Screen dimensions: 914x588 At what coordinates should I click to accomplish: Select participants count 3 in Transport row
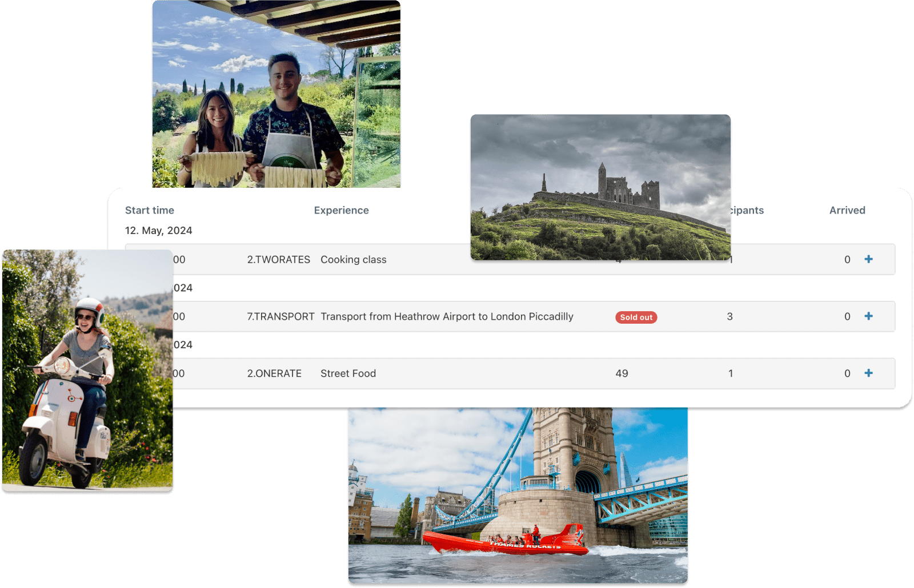click(729, 317)
